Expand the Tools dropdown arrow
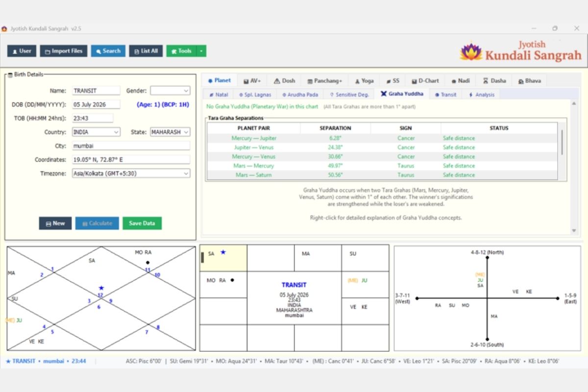This screenshot has height=392, width=588. (201, 51)
